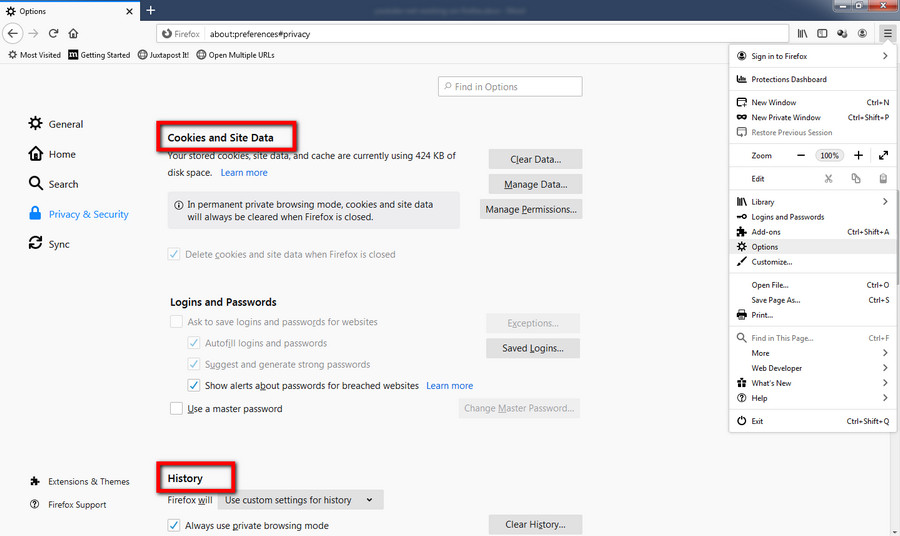Reset zoom level showing 100%
Viewport: 900px width, 536px height.
click(829, 156)
